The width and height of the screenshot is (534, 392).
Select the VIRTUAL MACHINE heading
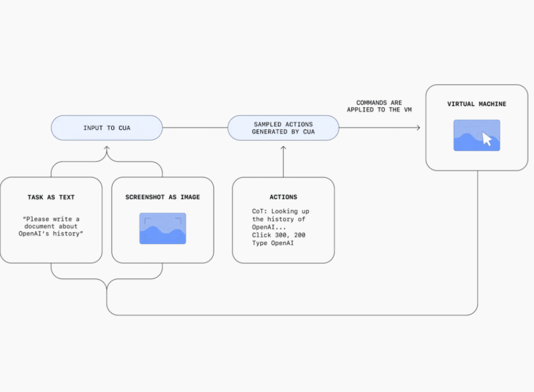477,104
